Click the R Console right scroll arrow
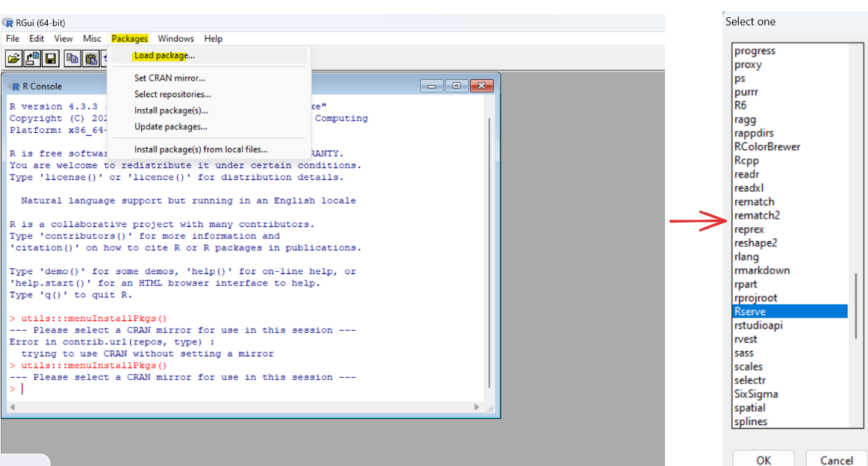The width and height of the screenshot is (868, 466). [x=477, y=407]
